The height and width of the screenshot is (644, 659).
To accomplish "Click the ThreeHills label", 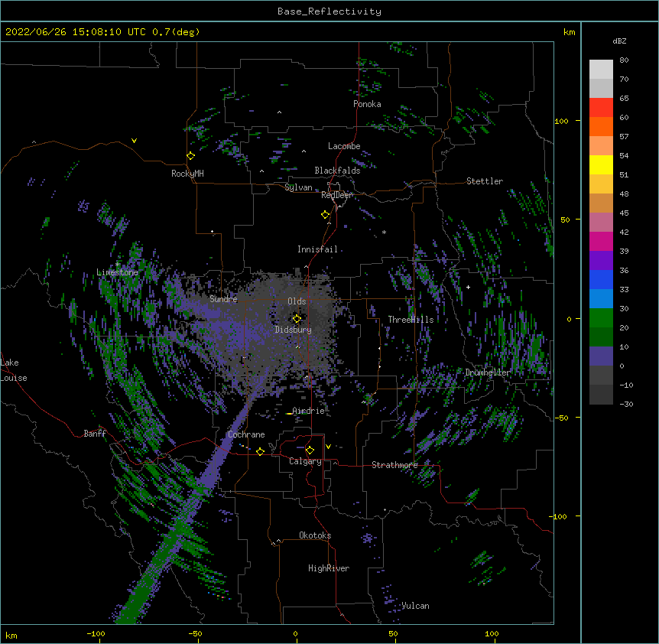I will coord(411,320).
